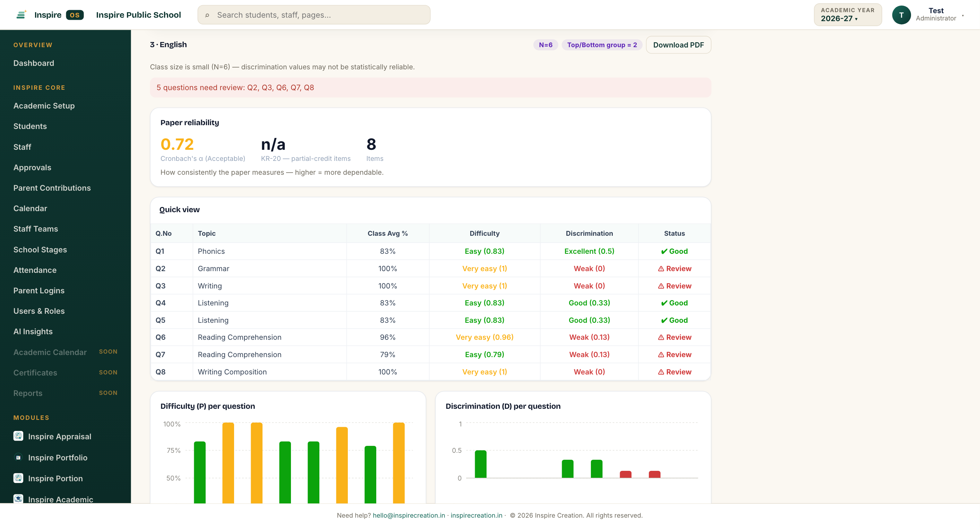Click the Q4 Good status
This screenshot has height=527, width=980.
pyautogui.click(x=674, y=303)
